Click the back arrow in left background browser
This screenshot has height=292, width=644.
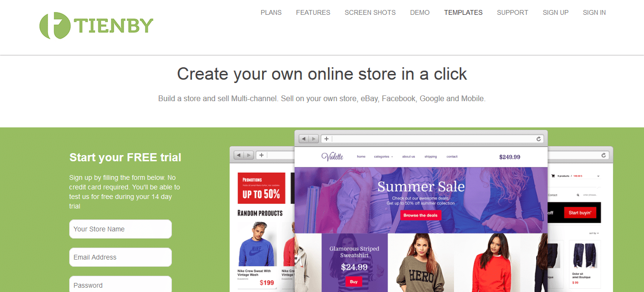(x=239, y=155)
